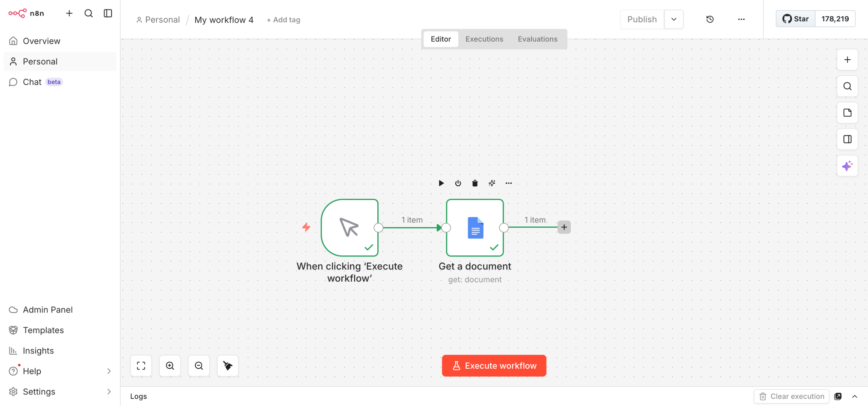Toggle the left sidebar collapse icon
This screenshot has height=406, width=868.
tap(108, 13)
